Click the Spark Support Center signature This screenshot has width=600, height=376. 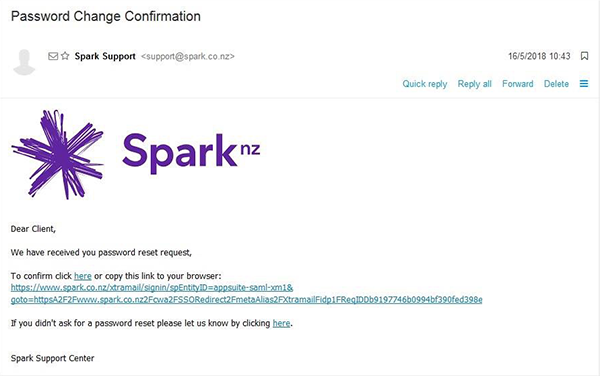[x=52, y=358]
